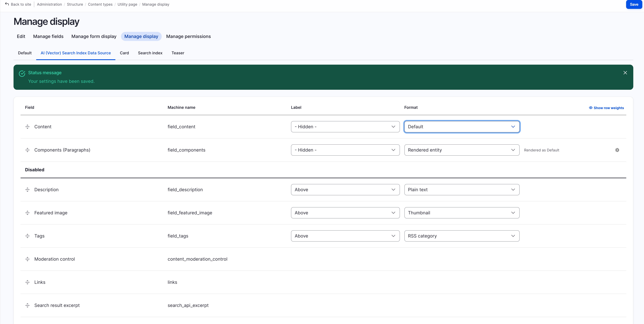Click the Description row drag handle
Screen dimensions: 644x324
pos(27,190)
